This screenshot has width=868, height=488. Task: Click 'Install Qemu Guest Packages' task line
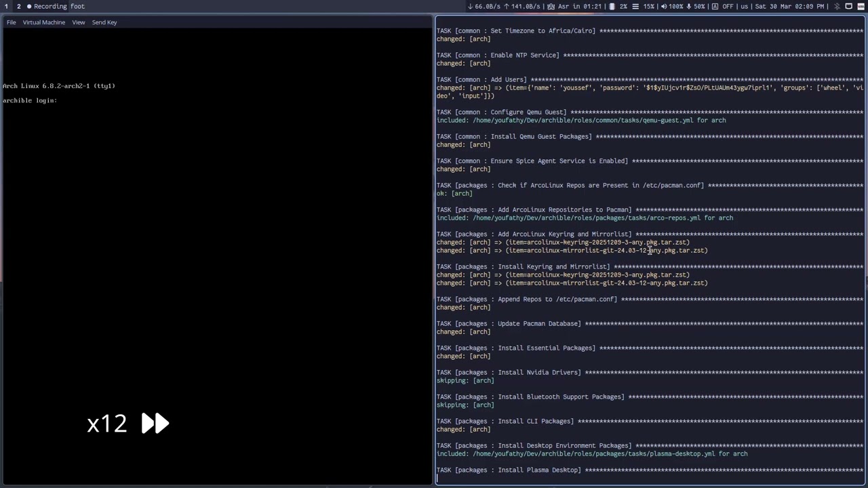[x=650, y=136]
